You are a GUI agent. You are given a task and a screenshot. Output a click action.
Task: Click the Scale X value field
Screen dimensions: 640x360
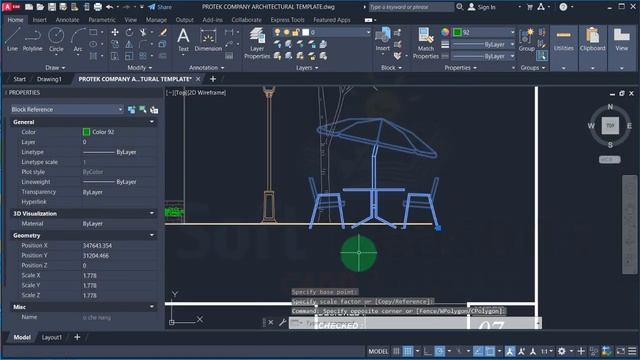pos(120,276)
